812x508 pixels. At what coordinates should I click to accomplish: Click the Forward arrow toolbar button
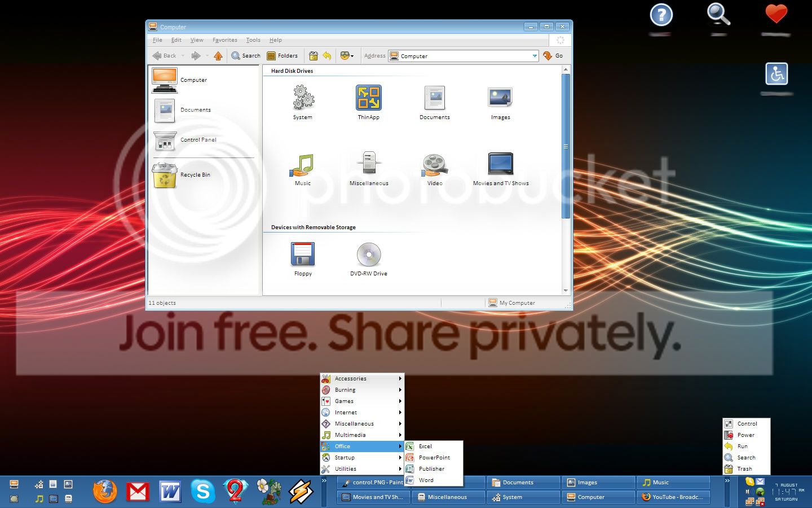196,56
